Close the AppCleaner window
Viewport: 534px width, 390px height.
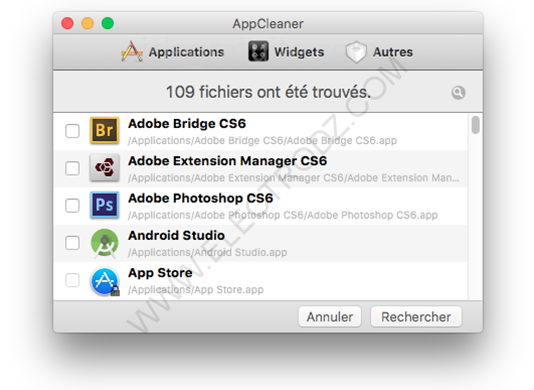coord(67,24)
